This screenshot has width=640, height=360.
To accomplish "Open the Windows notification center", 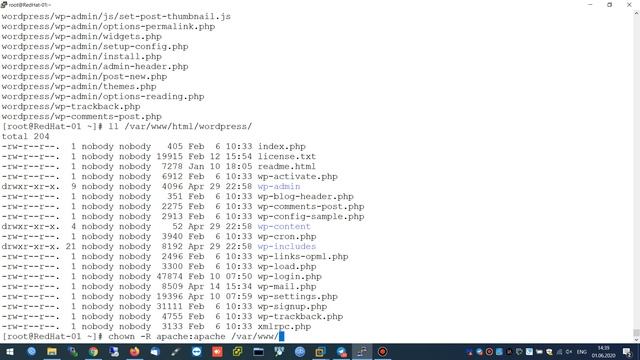I will tap(627, 351).
